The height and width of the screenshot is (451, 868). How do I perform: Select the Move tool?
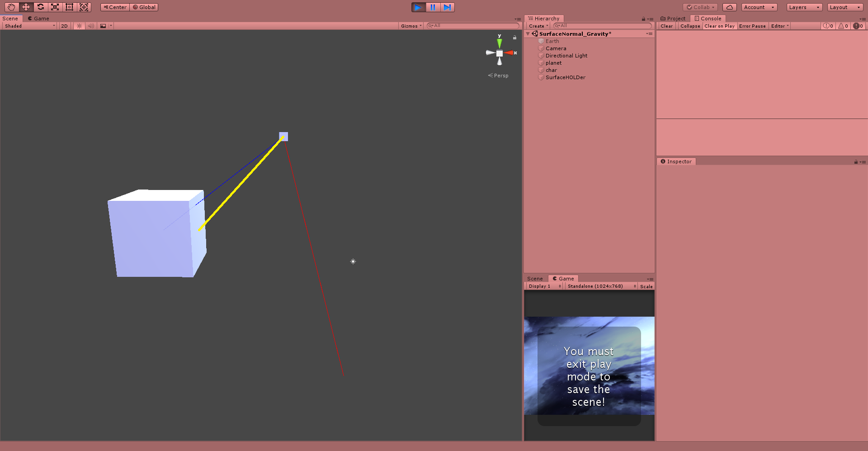click(x=26, y=7)
